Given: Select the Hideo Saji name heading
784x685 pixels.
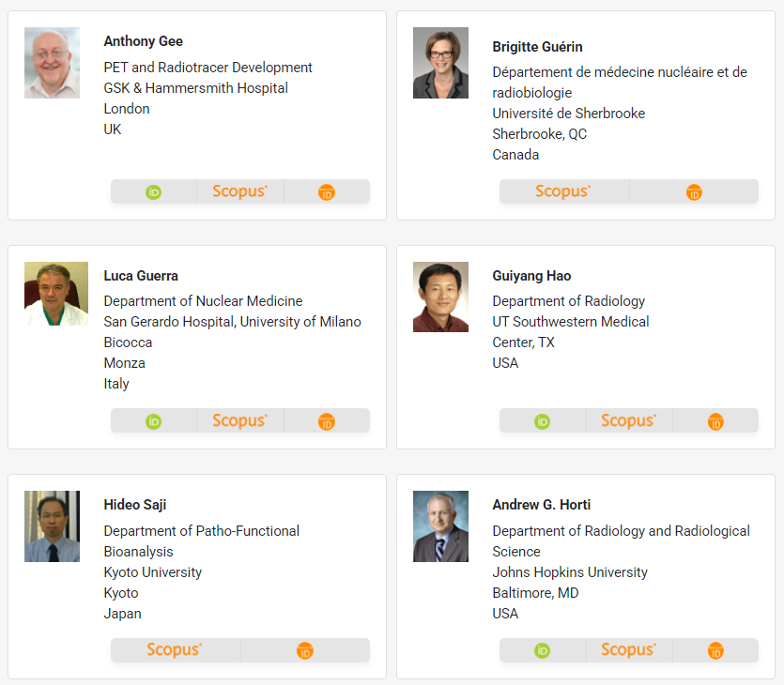Looking at the screenshot, I should click(135, 505).
